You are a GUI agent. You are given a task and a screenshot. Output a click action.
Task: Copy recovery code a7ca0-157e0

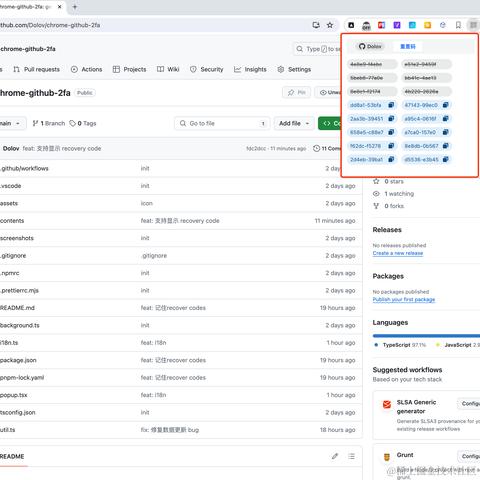[x=445, y=132]
